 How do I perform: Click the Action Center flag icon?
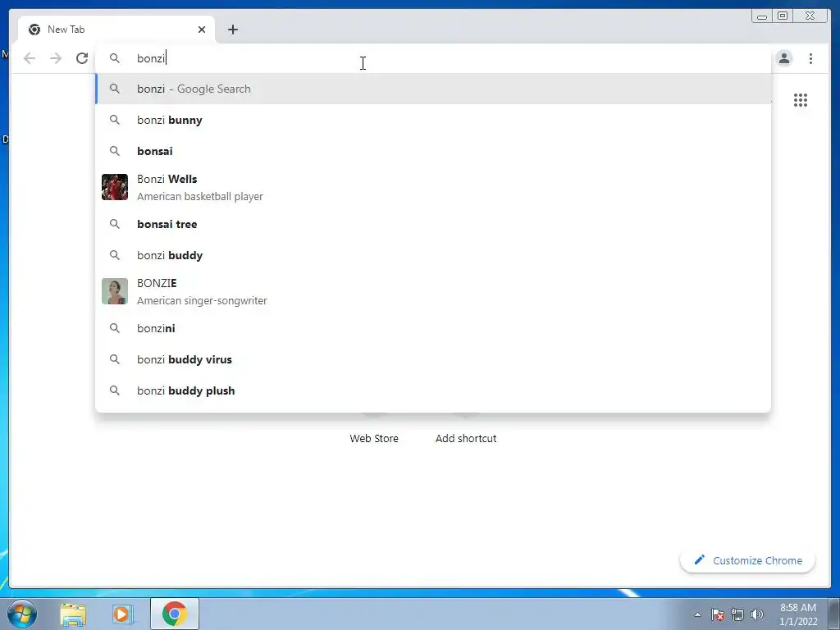point(718,614)
